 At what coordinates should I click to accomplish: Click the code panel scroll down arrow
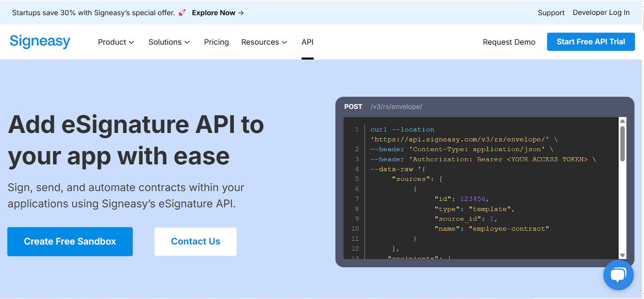[x=623, y=255]
